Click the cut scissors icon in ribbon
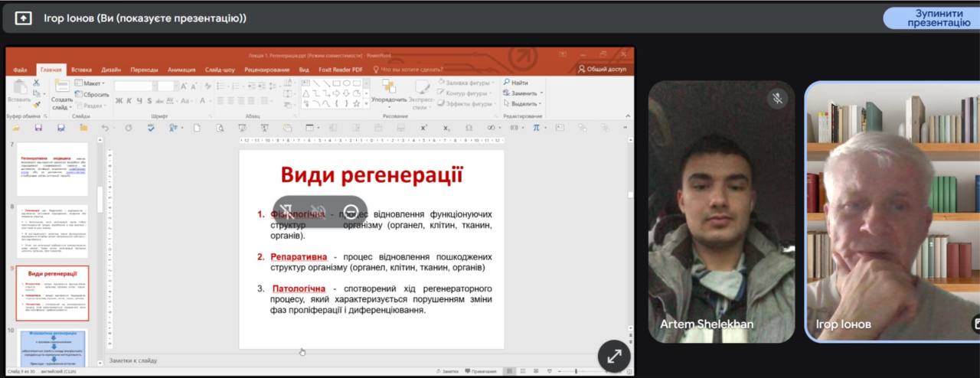Screen dimensions: 980x378 pyautogui.click(x=36, y=83)
